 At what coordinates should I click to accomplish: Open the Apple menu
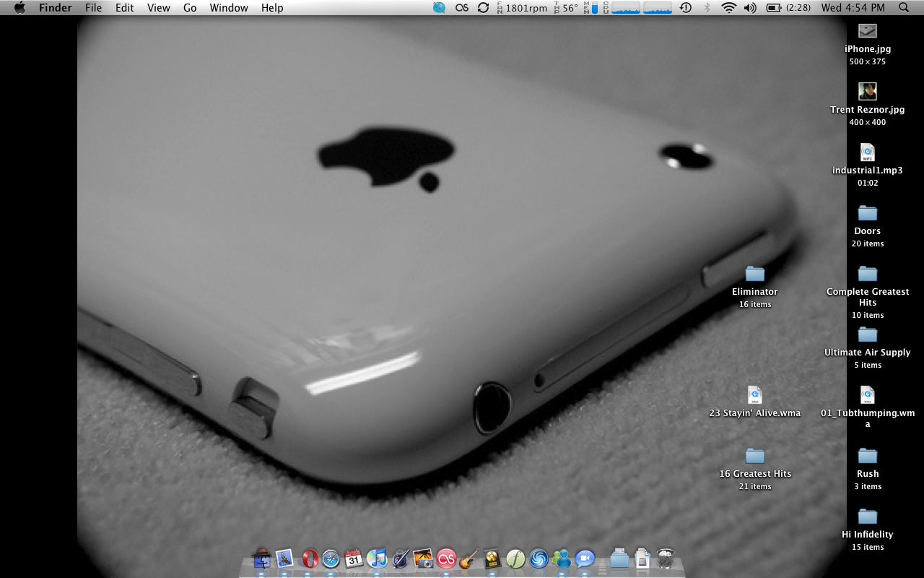pos(19,8)
